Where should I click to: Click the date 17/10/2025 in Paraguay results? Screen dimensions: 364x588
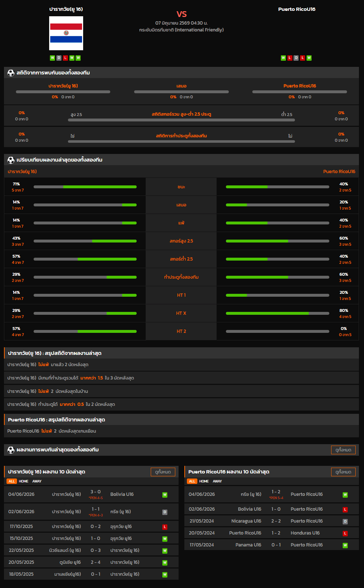pos(21,527)
